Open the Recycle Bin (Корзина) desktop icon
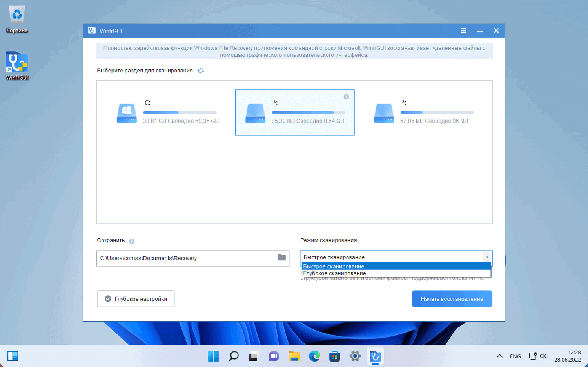588x367 pixels. coord(17,19)
